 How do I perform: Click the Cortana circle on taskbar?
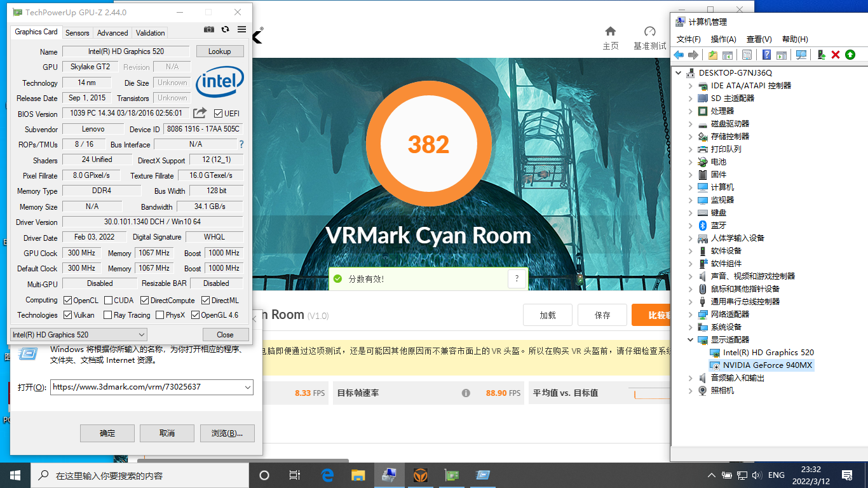coord(264,475)
